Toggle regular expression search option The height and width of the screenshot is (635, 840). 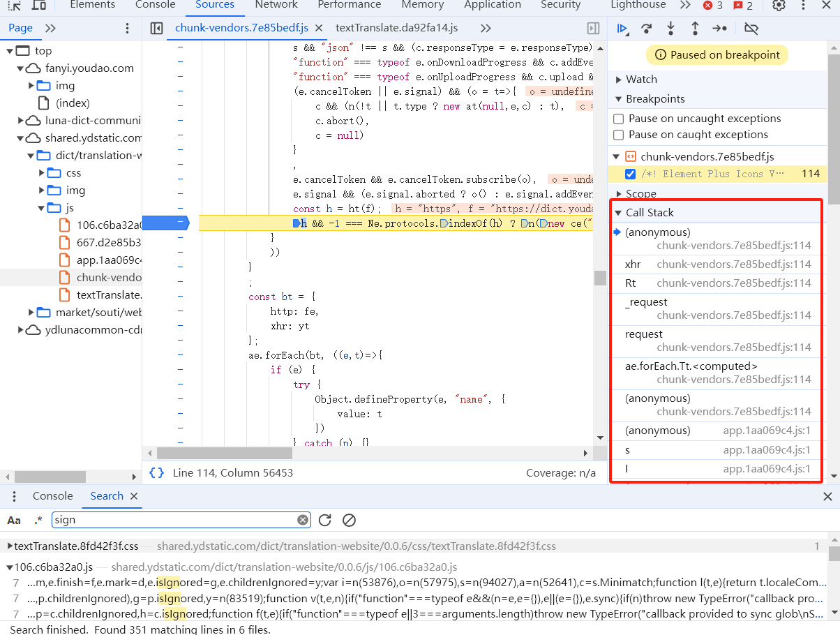tap(38, 520)
